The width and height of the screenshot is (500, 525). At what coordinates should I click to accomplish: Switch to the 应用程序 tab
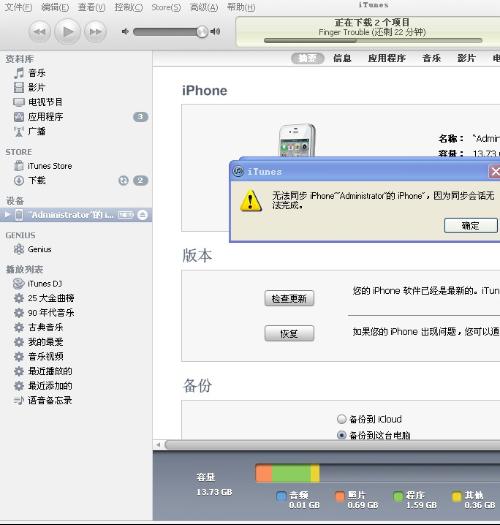coord(387,58)
